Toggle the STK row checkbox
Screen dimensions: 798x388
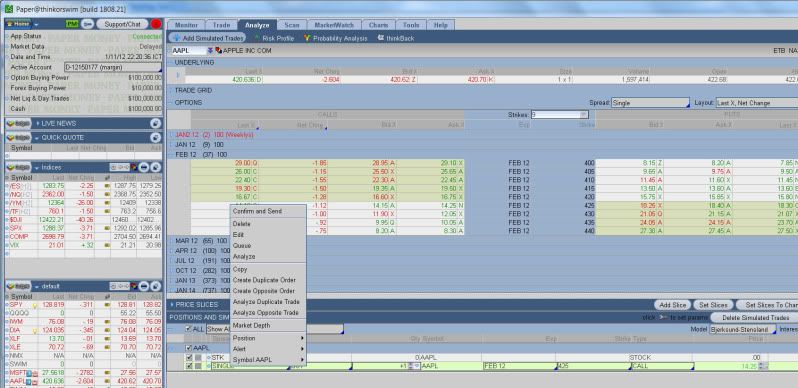189,357
